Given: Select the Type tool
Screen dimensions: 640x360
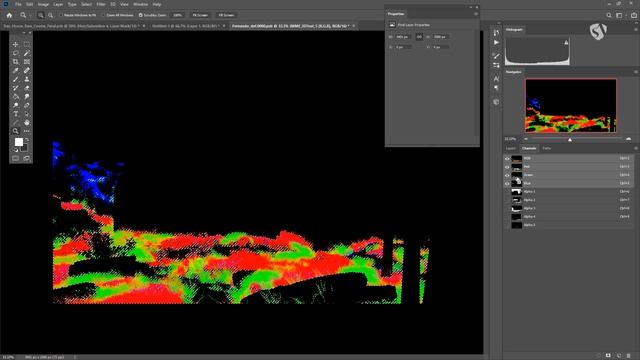Looking at the screenshot, I should pos(16,114).
